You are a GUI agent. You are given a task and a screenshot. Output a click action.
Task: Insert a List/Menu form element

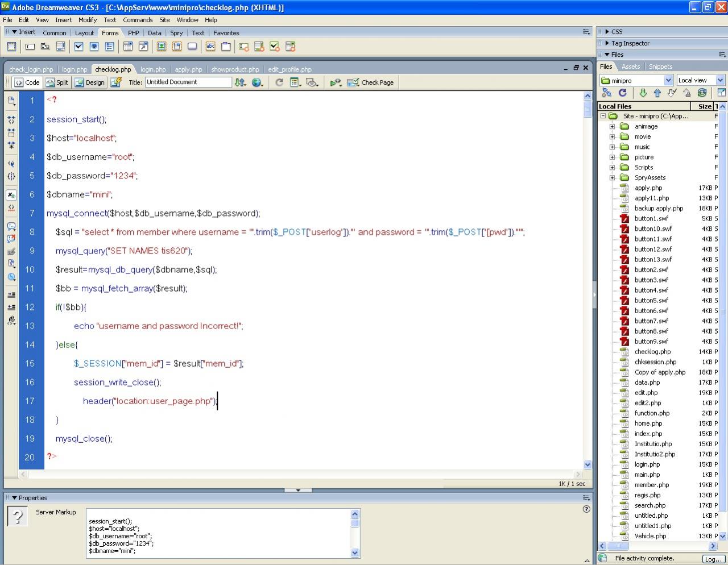click(128, 47)
